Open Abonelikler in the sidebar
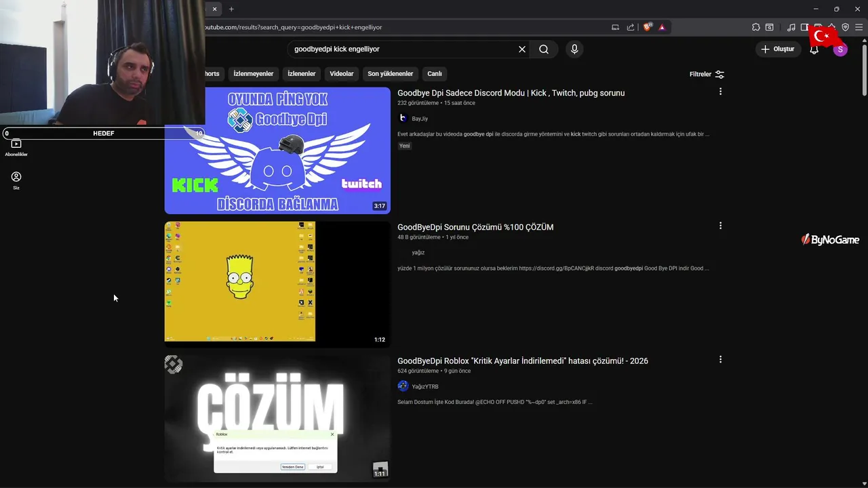 click(16, 148)
